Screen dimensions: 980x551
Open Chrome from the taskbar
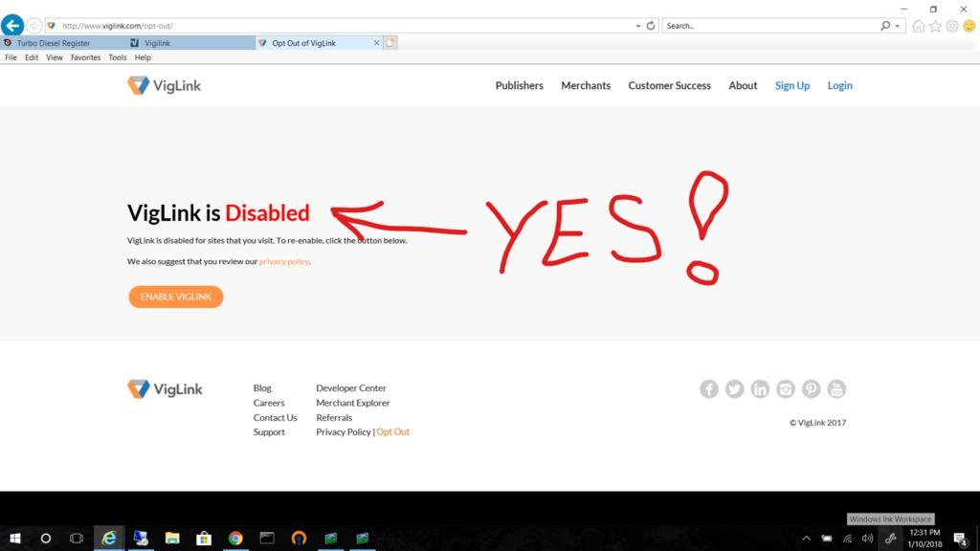[x=235, y=538]
